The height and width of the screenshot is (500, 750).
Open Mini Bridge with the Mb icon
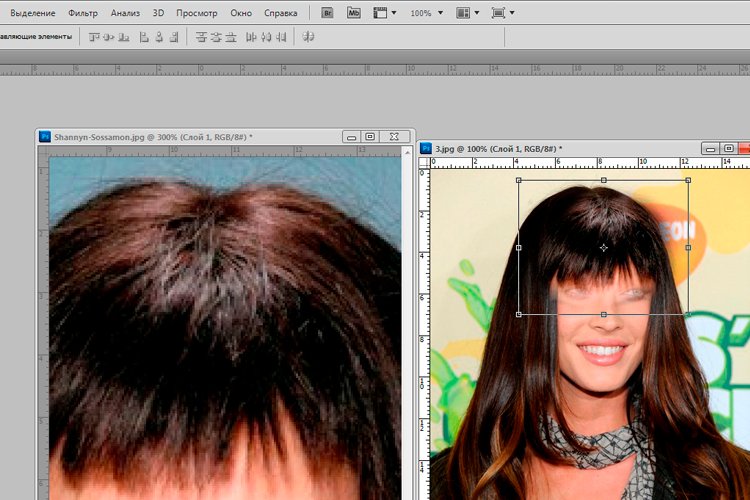pyautogui.click(x=354, y=13)
